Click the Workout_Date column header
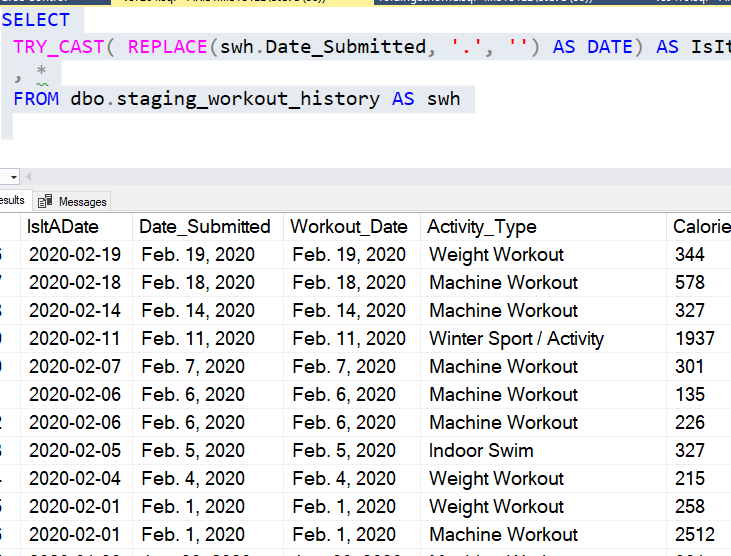Screen dimensions: 731x556 349,227
